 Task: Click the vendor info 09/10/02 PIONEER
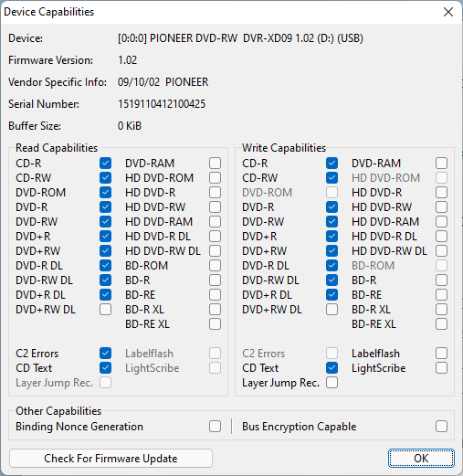(x=163, y=82)
